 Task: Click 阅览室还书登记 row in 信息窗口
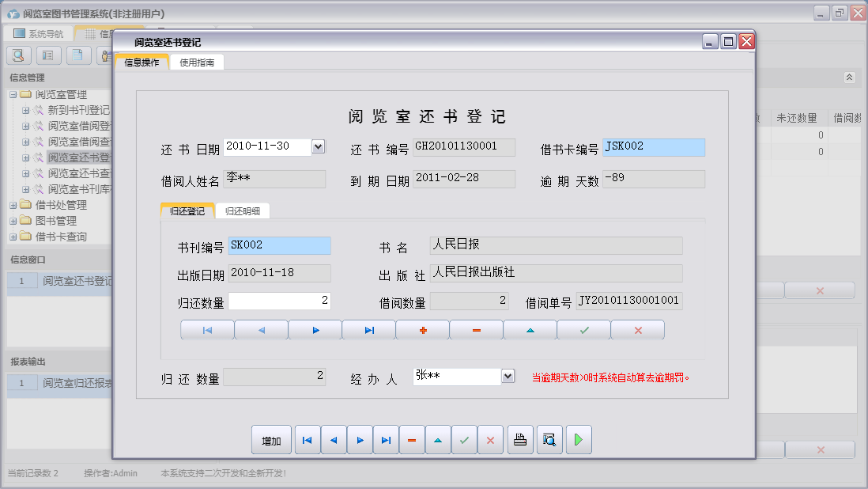60,281
